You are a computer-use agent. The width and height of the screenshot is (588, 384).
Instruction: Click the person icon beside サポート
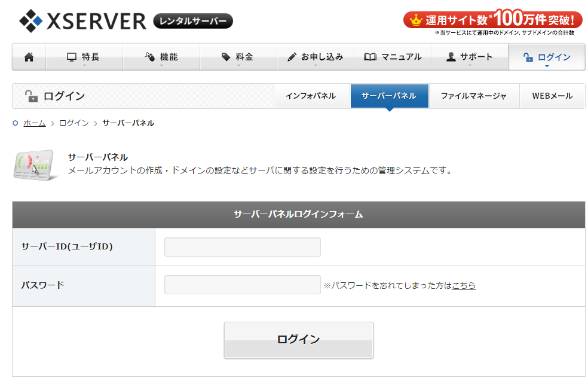[x=451, y=57]
